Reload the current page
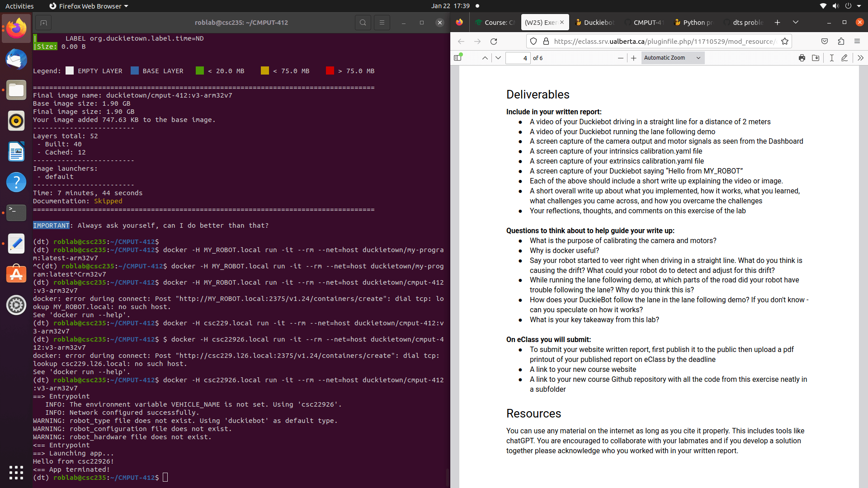 pos(494,41)
